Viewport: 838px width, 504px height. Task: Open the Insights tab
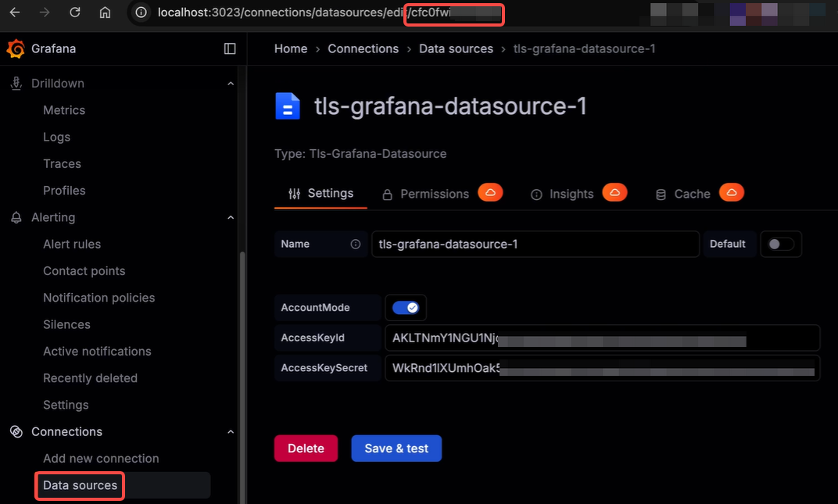tap(562, 194)
